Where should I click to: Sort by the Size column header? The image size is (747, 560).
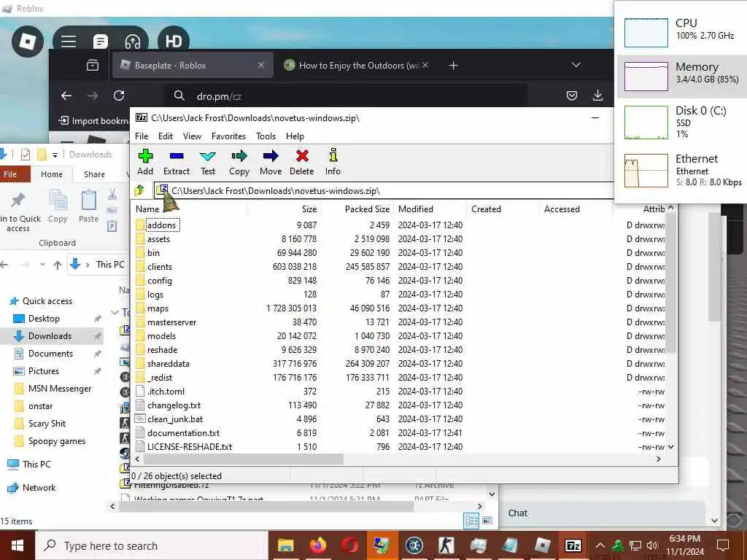click(x=284, y=209)
